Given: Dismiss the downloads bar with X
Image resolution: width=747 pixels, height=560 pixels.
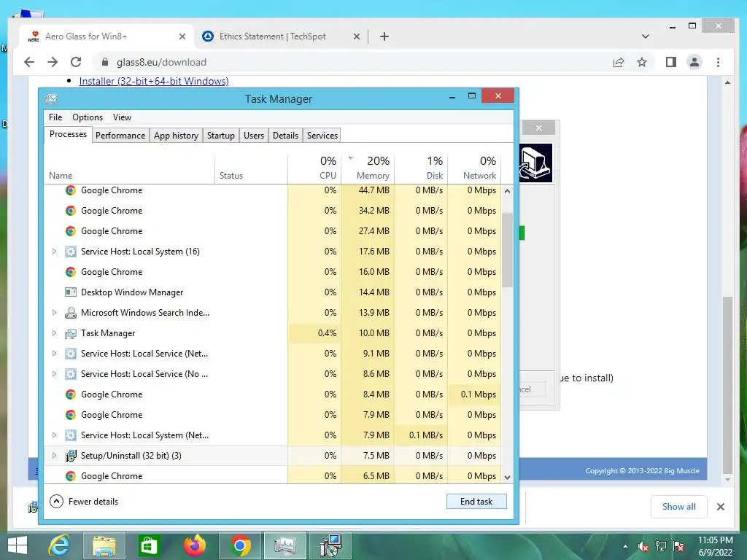Looking at the screenshot, I should tap(720, 507).
